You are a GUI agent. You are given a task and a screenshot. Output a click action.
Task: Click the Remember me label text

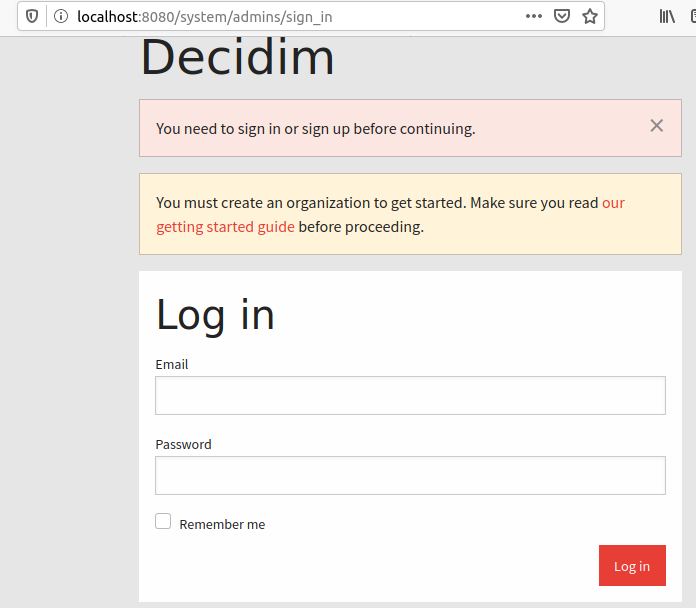[x=222, y=525]
